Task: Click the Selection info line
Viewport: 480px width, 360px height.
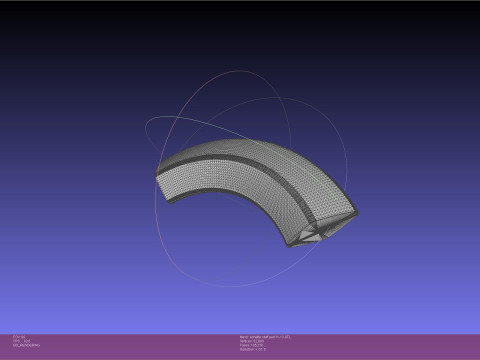Action: tap(253, 349)
